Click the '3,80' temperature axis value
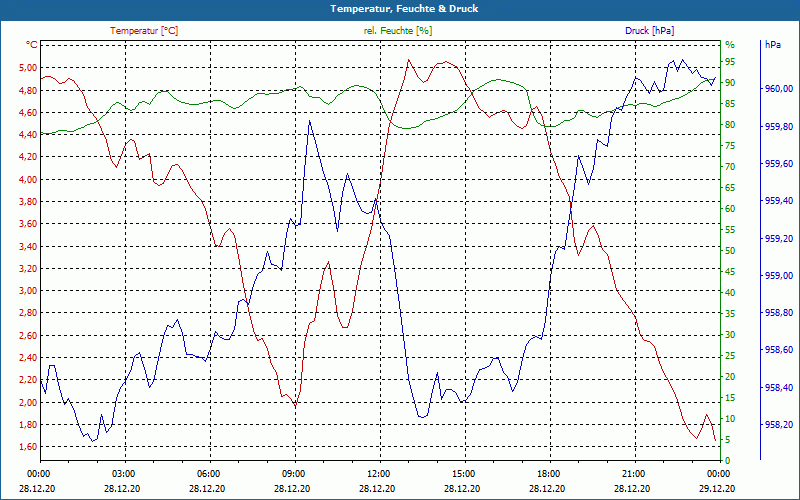Screen dimensions: 800x500 pos(29,202)
